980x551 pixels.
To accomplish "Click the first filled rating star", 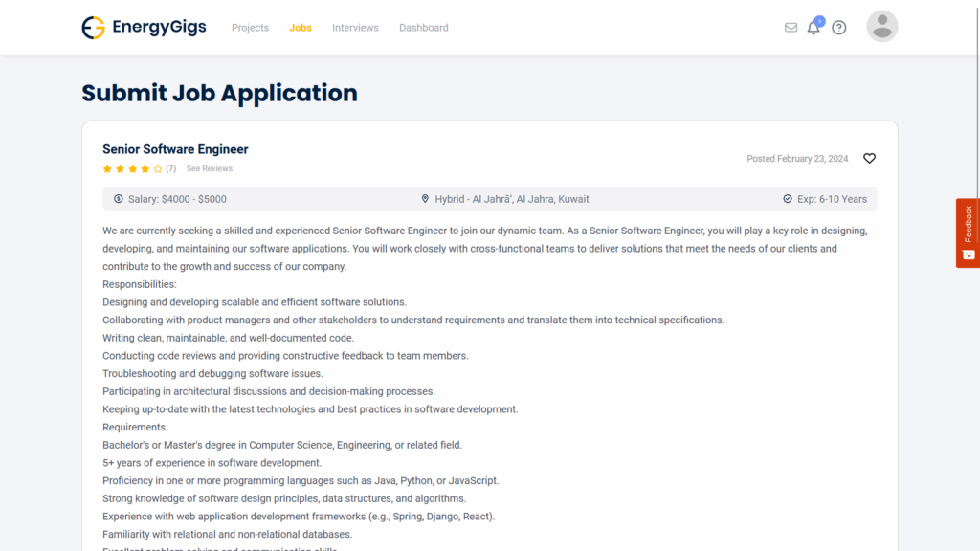I will tap(107, 169).
